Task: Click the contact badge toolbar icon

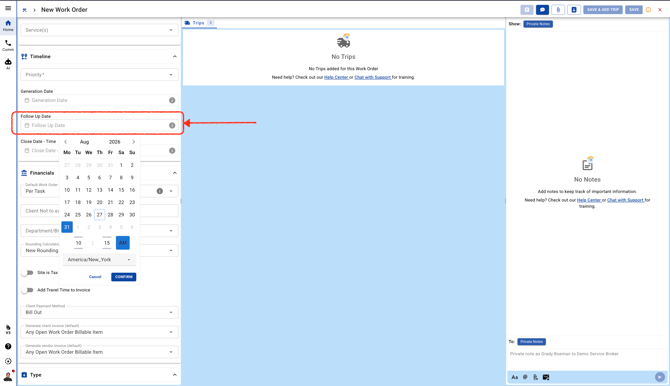Action: pos(574,9)
